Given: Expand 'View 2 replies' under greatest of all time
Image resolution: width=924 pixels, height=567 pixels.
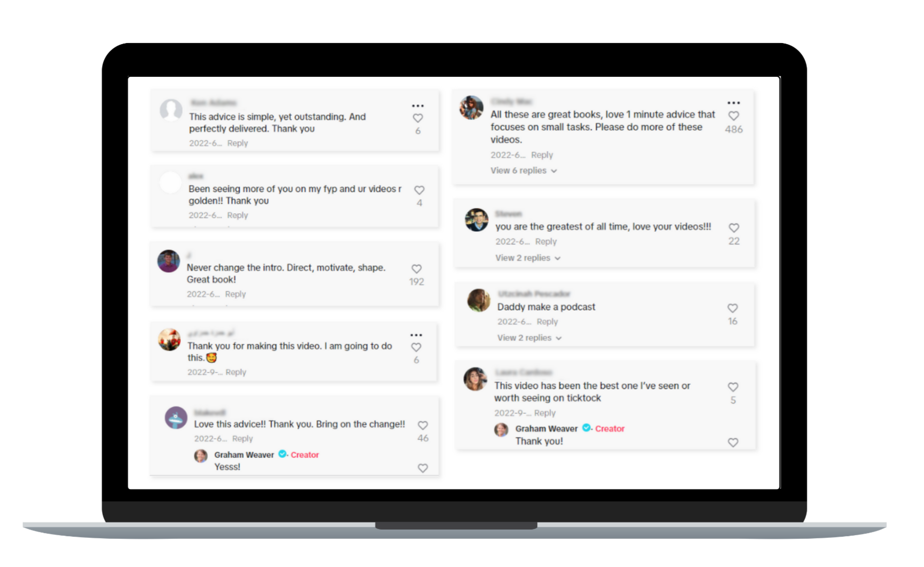Looking at the screenshot, I should (528, 258).
